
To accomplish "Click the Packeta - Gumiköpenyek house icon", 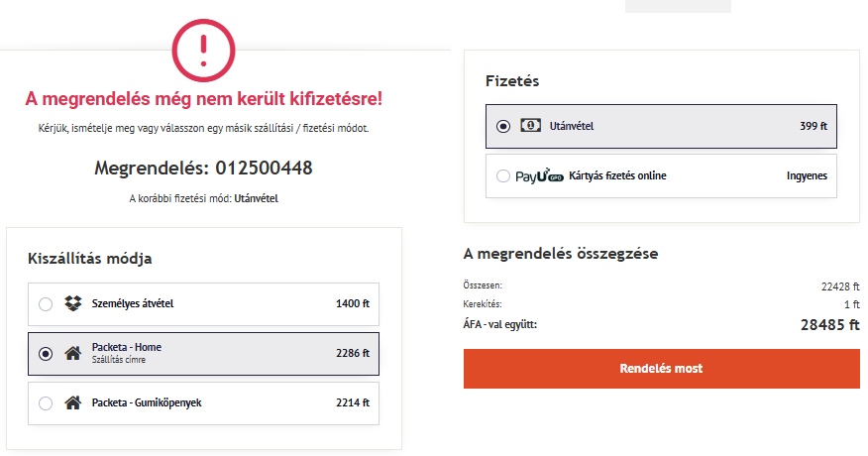I will (x=72, y=402).
